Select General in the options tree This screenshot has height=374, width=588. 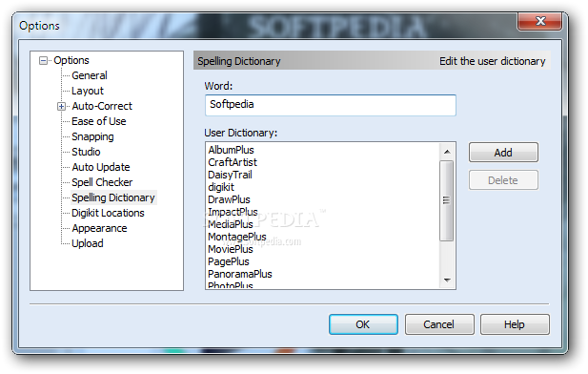[90, 75]
